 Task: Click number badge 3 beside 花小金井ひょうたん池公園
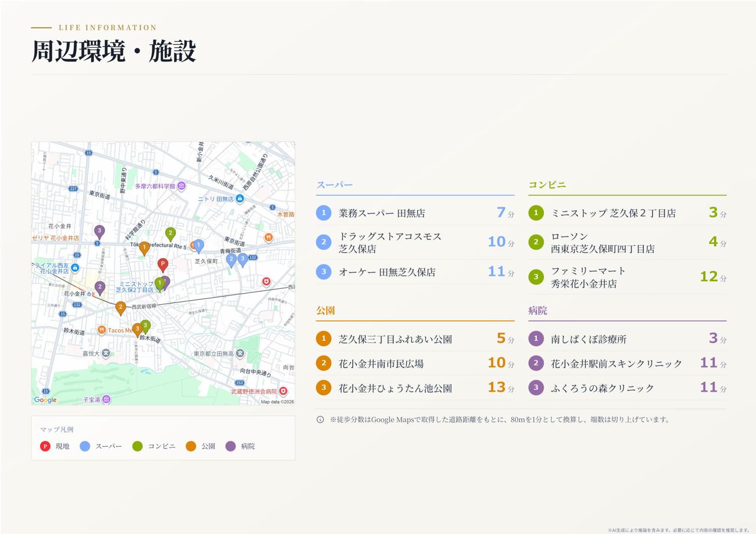[x=324, y=388]
